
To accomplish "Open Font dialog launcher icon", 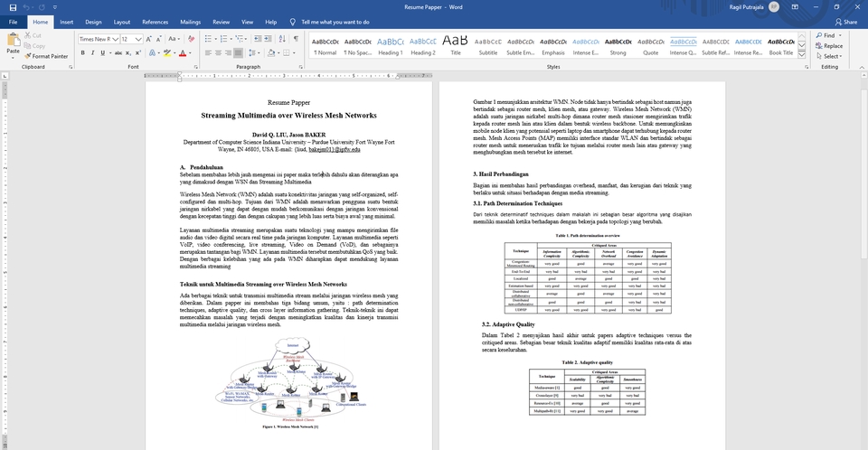I will (196, 67).
